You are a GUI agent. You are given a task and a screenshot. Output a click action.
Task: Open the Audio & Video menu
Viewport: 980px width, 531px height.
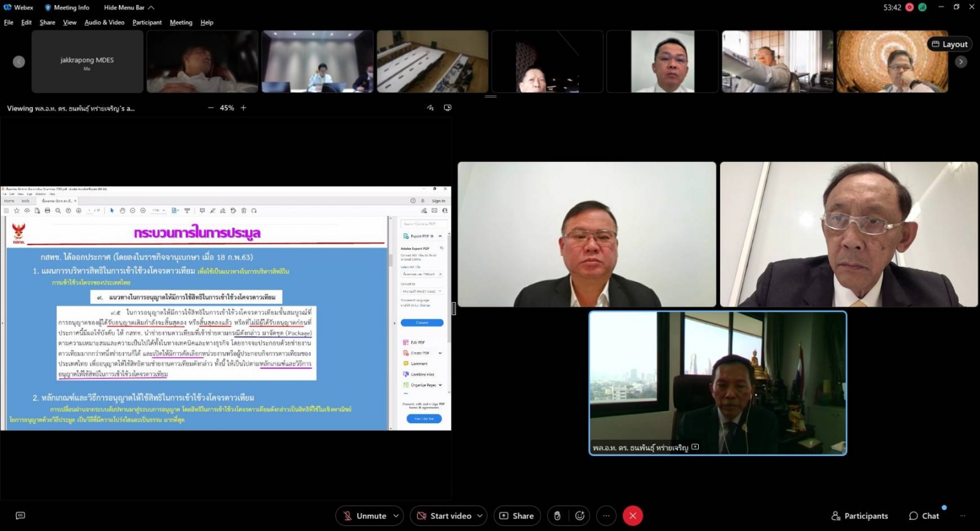(104, 22)
